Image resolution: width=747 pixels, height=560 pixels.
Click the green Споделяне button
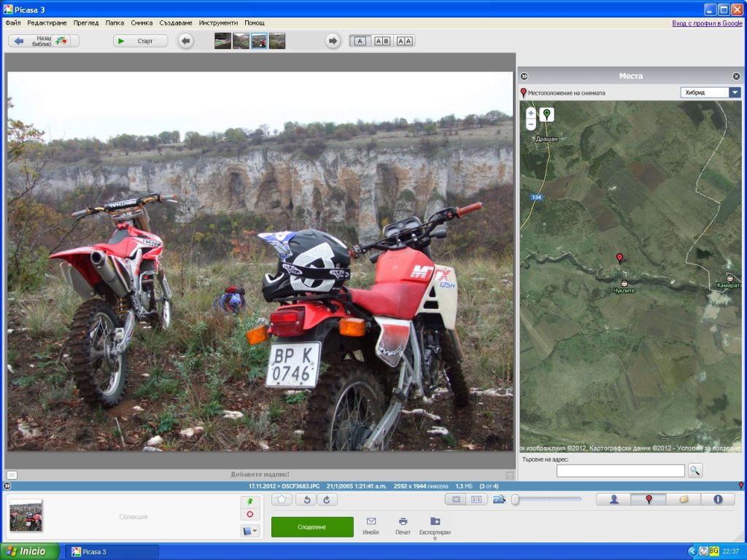(312, 526)
